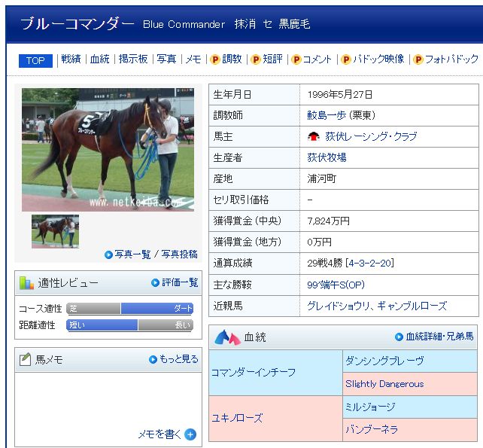Open the 4-3-2-20 record link
This screenshot has height=448, width=483.
pyautogui.click(x=369, y=263)
